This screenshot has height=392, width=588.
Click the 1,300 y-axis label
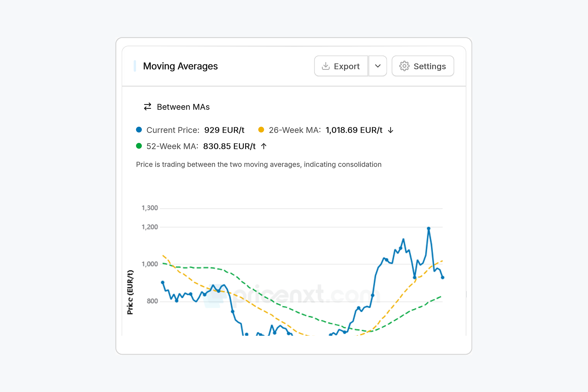click(150, 208)
